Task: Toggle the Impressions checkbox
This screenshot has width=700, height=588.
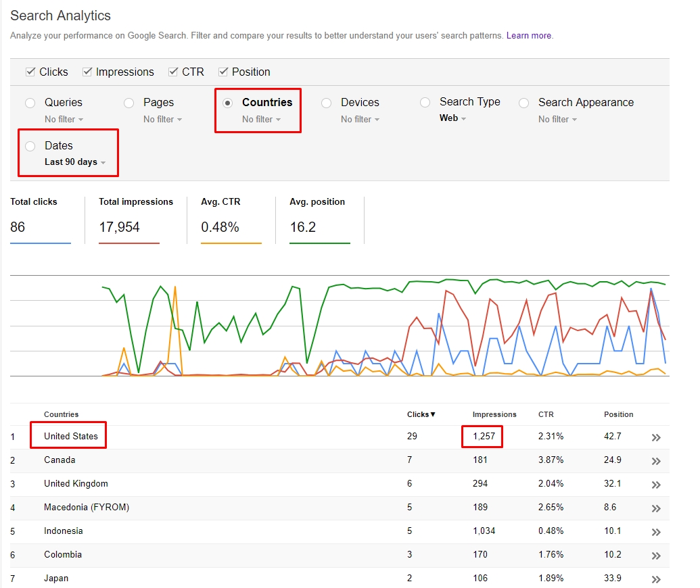Action: click(87, 72)
